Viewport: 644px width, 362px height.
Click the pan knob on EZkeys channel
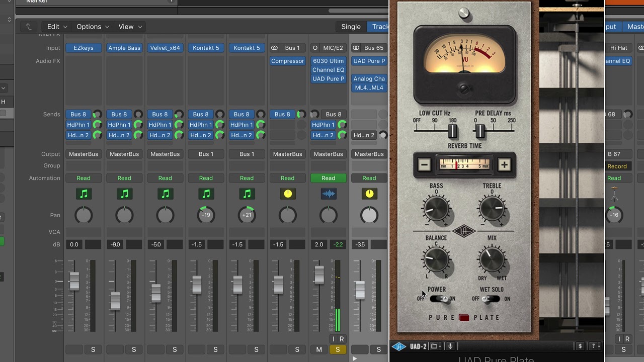tap(84, 215)
